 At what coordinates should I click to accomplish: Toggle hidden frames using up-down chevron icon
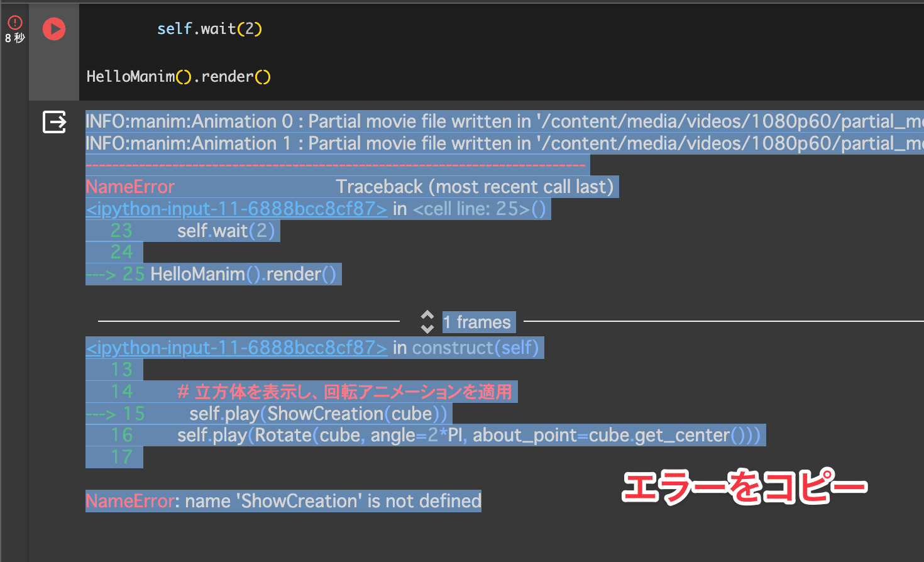427,322
